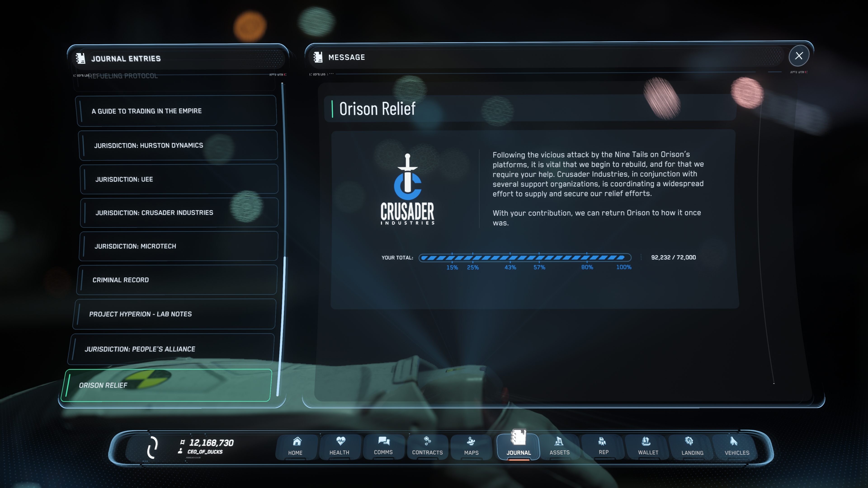Image resolution: width=868 pixels, height=488 pixels.
Task: Click the Orison Relief message title
Action: click(377, 109)
